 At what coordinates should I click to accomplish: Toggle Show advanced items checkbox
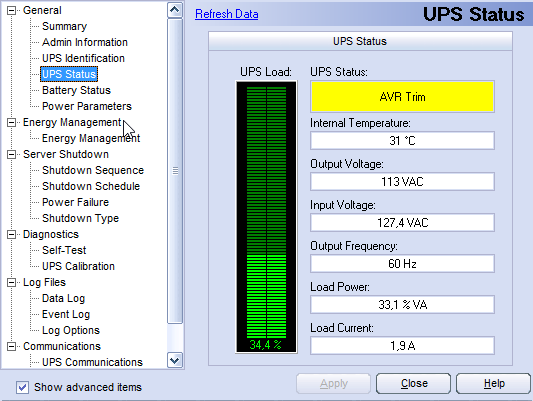(22, 387)
